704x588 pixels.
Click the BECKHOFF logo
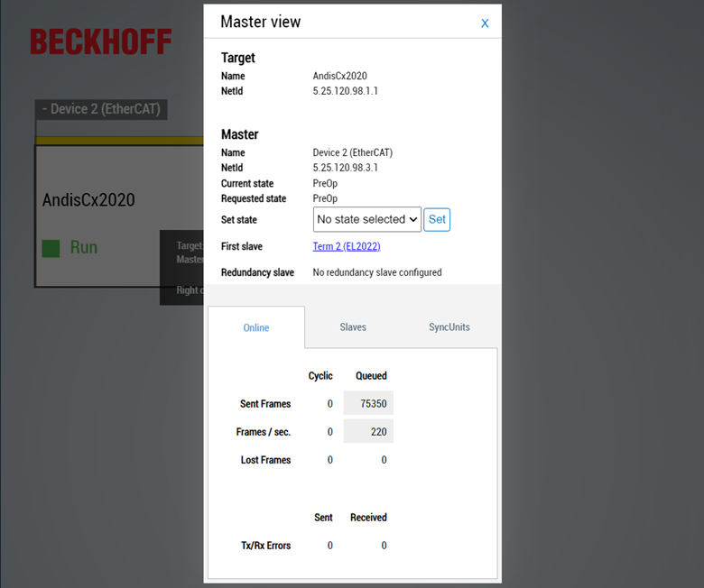[x=101, y=41]
